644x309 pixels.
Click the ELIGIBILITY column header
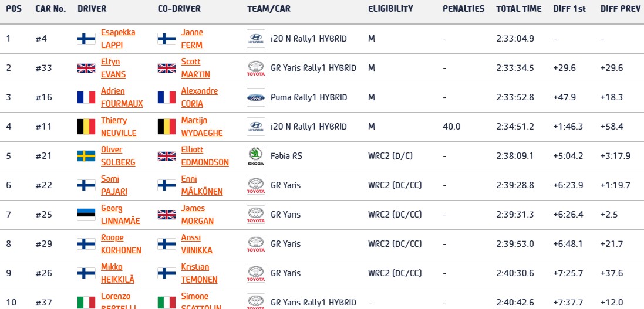pos(390,9)
